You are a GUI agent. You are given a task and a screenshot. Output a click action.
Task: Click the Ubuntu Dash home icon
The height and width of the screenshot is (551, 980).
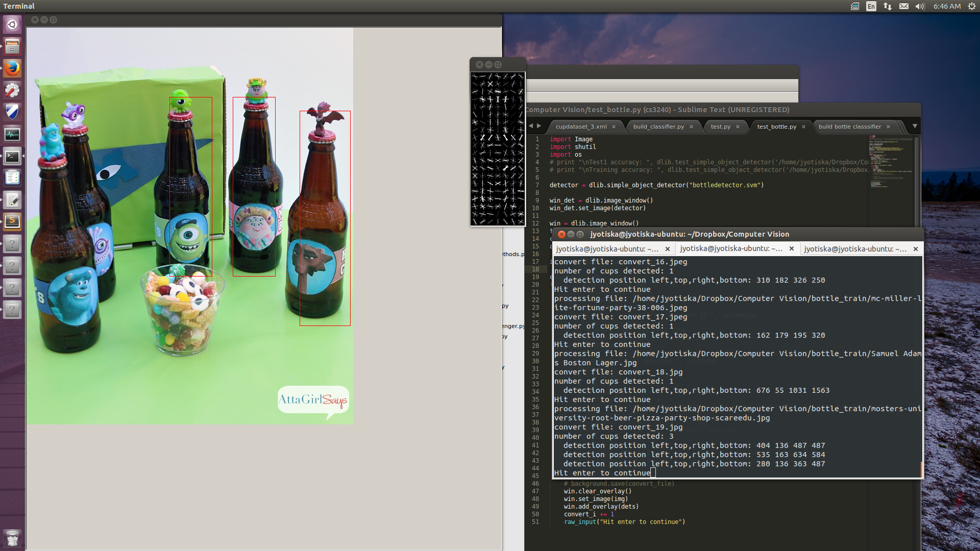pos(12,24)
